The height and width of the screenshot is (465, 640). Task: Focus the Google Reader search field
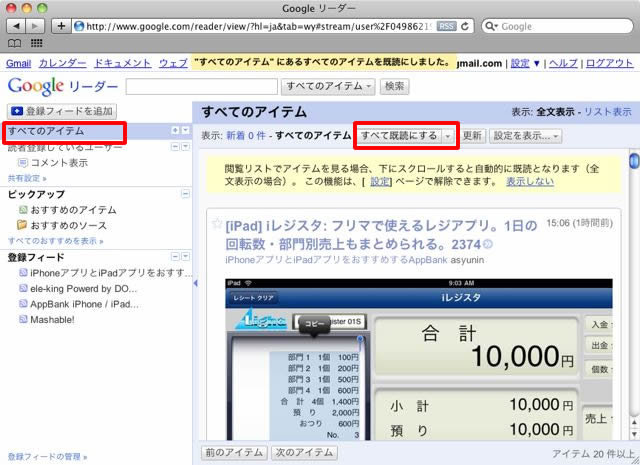202,87
